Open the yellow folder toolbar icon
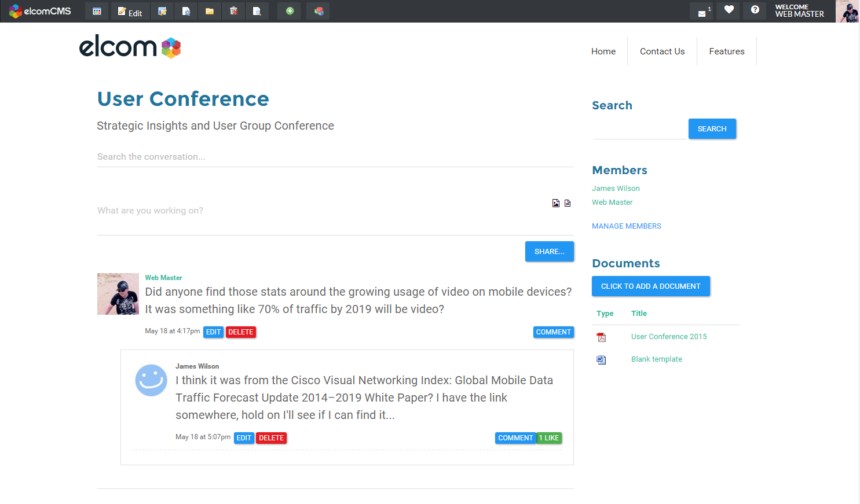This screenshot has height=504, width=860. 210,11
